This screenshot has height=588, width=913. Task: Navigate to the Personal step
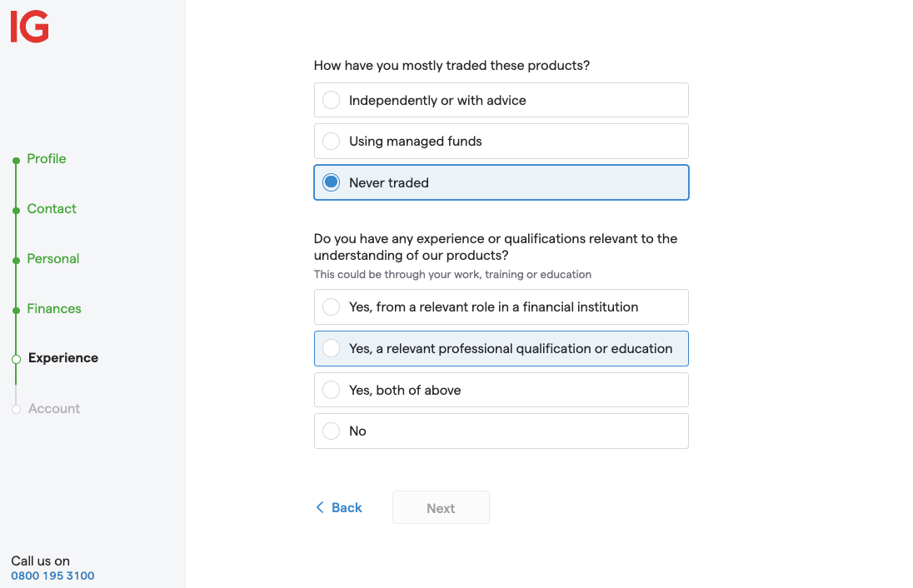tap(53, 258)
